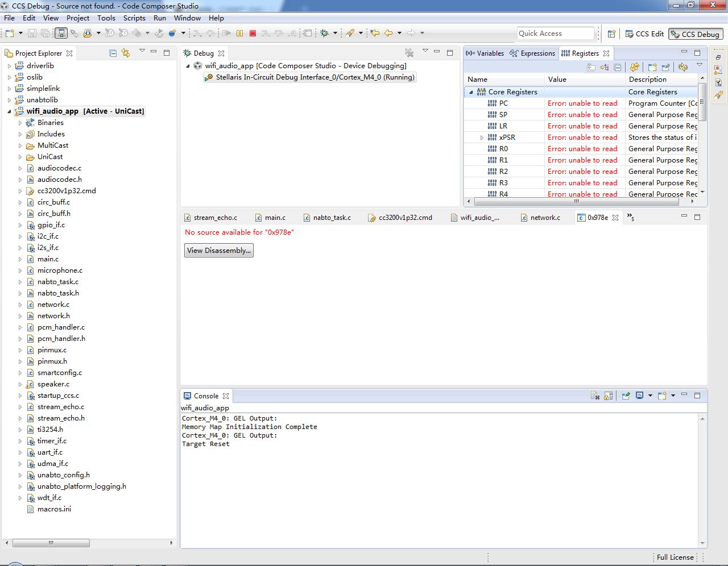Click Clear Console icon
Image resolution: width=728 pixels, height=566 pixels.
(x=595, y=396)
